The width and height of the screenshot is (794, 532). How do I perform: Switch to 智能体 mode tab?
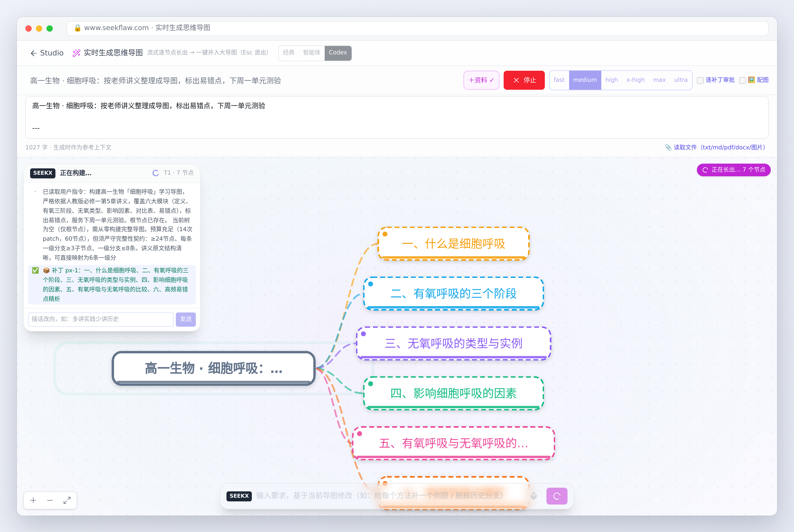coord(311,53)
